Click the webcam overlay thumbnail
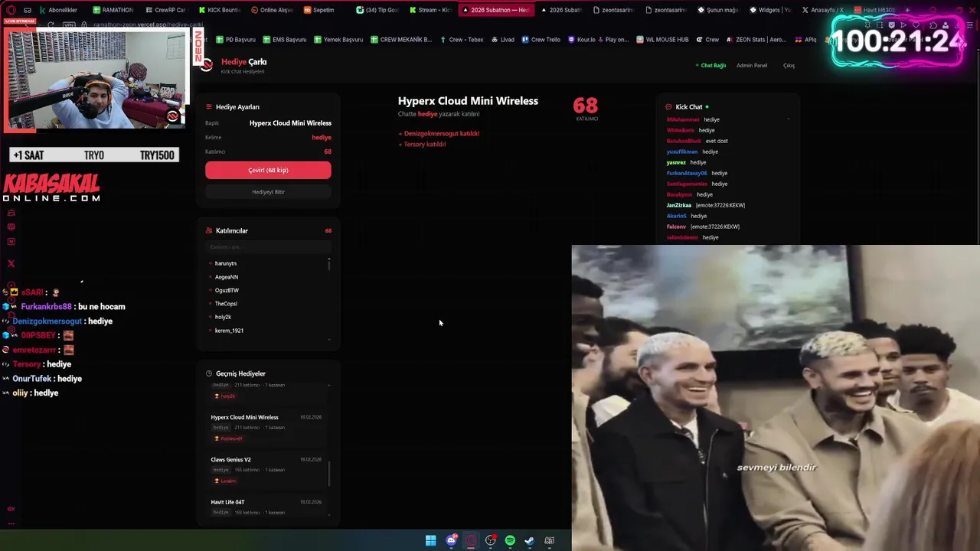Screen dimensions: 980x551 point(96,79)
